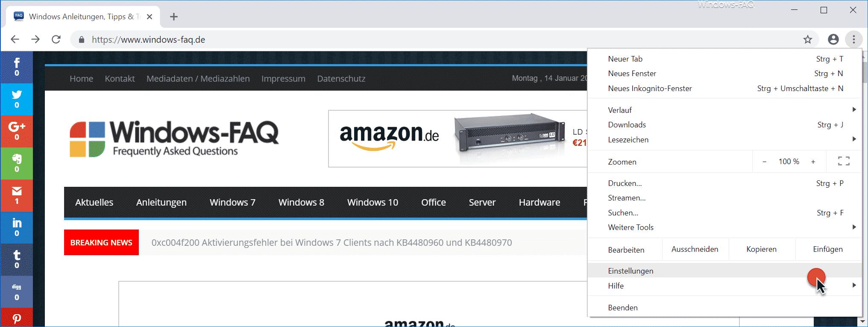
Task: Click the padlock site security icon
Action: point(82,40)
